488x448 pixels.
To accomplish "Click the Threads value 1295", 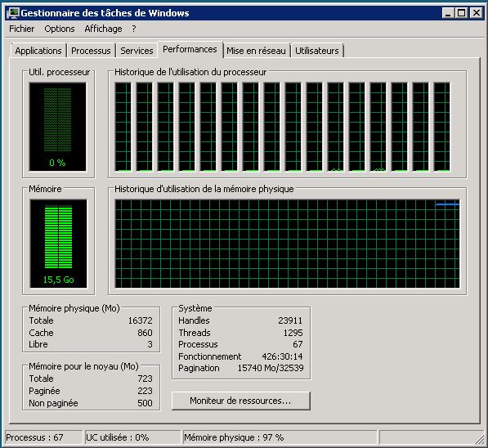I will point(293,333).
